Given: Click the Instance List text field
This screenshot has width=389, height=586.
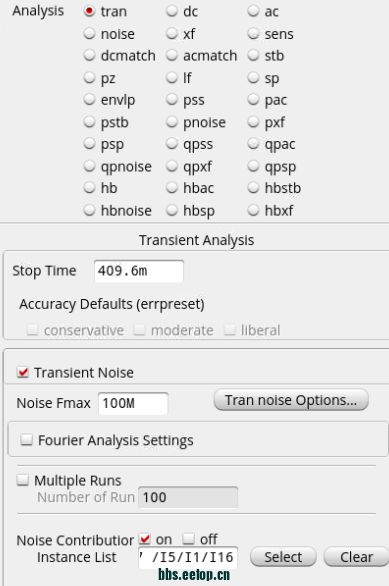Looking at the screenshot, I should (188, 557).
